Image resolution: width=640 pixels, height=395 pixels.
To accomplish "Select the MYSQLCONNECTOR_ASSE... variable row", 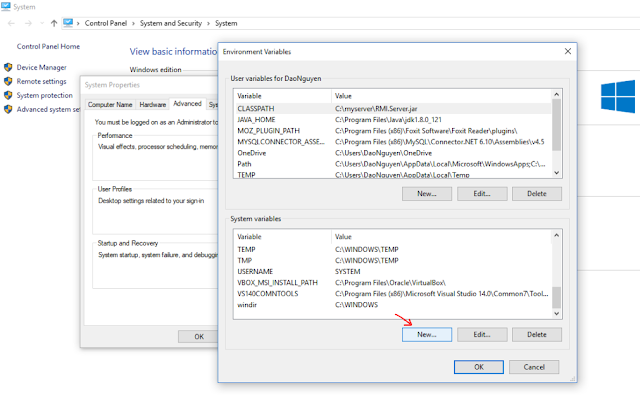I will click(393, 142).
